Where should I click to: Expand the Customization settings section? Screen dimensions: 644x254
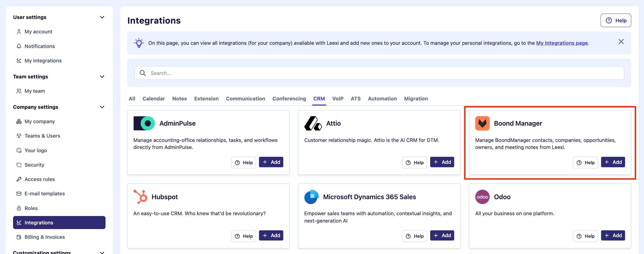[102, 252]
